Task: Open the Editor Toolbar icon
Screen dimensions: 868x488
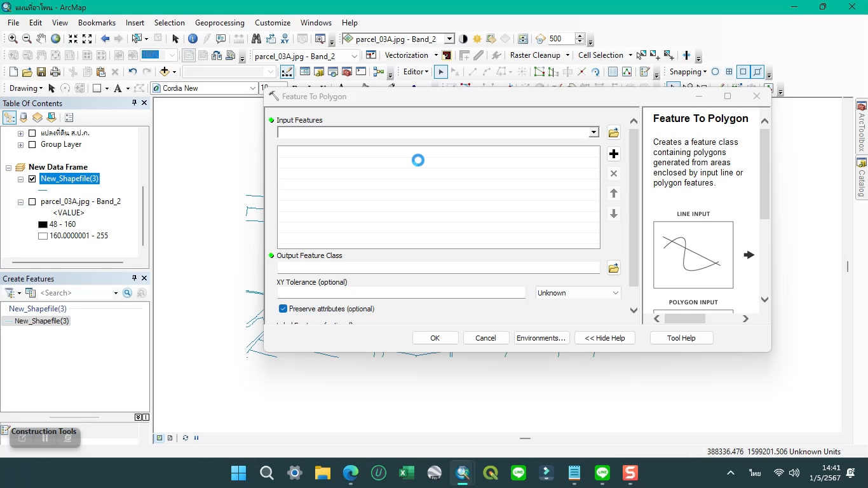Action: 287,72
